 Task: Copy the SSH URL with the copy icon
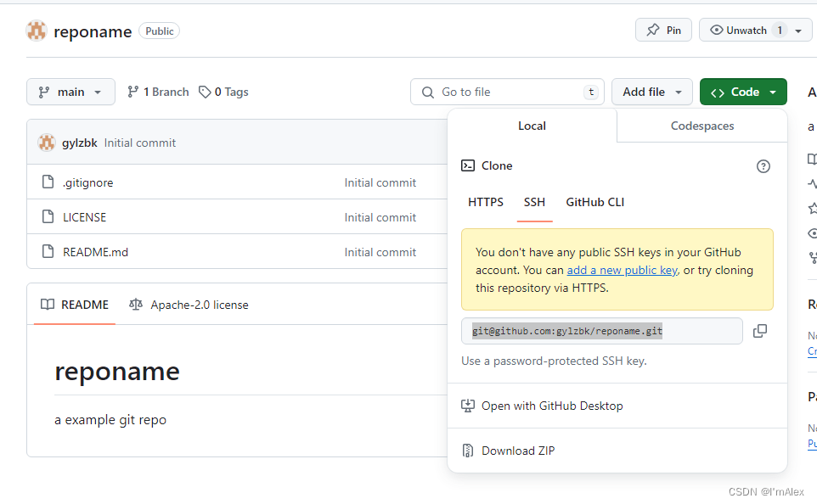point(760,331)
